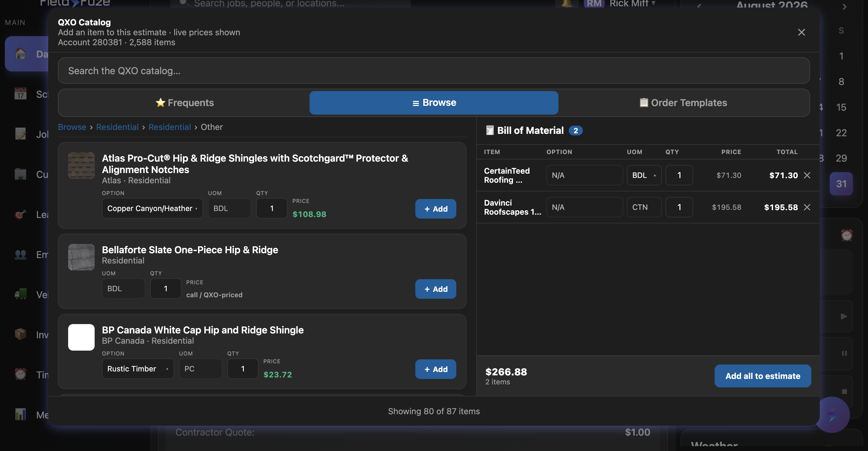The image size is (868, 451).
Task: Open the Customers building icon in sidebar
Action: tap(20, 174)
